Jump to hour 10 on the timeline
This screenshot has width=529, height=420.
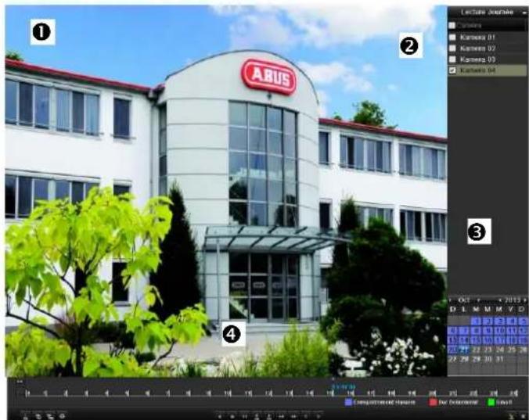coord(228,393)
